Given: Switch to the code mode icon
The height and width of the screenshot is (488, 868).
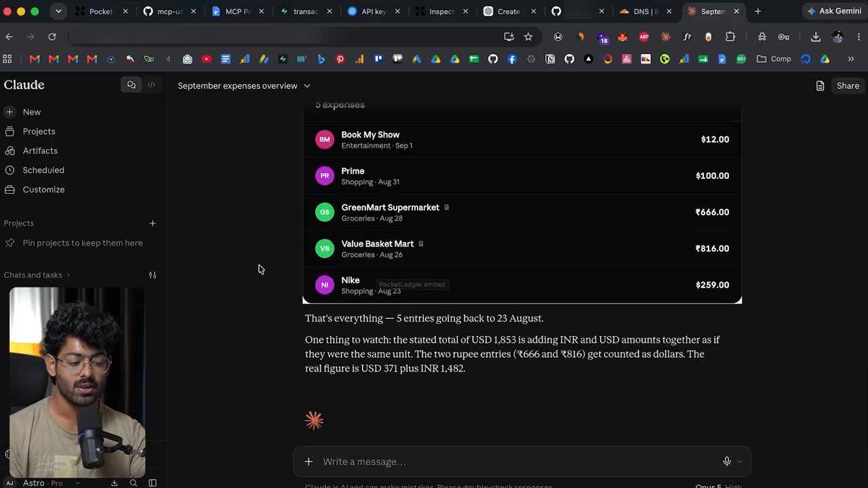Looking at the screenshot, I should click(151, 85).
